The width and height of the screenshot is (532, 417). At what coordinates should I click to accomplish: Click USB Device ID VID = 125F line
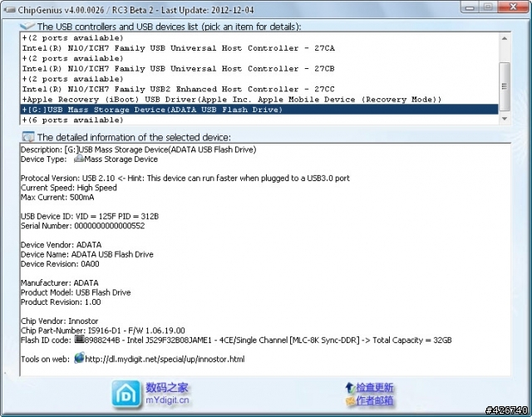(90, 216)
